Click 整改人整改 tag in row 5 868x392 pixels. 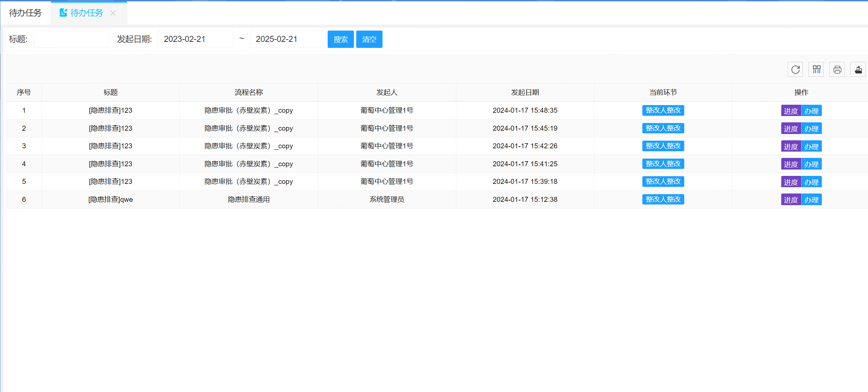pos(663,181)
